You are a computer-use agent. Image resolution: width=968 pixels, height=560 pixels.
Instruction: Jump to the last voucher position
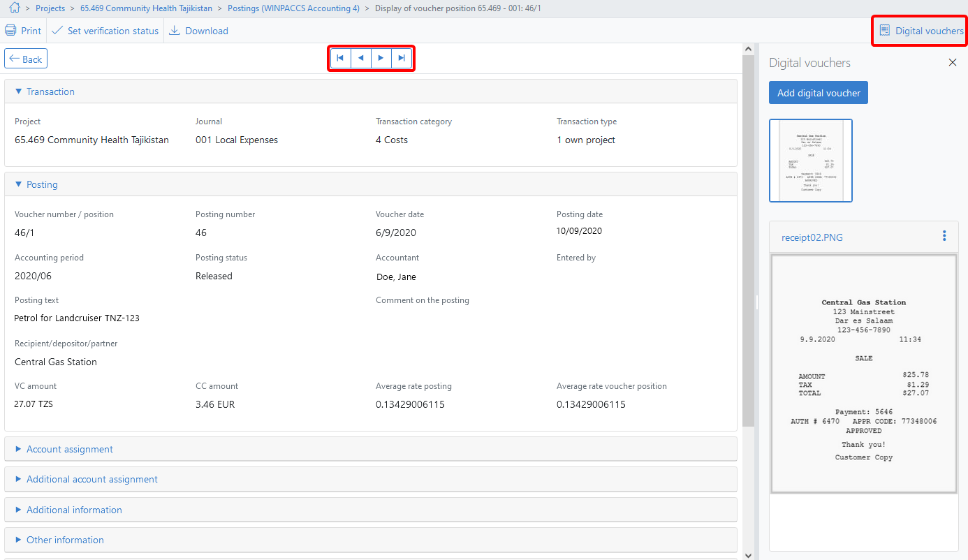[x=402, y=58]
